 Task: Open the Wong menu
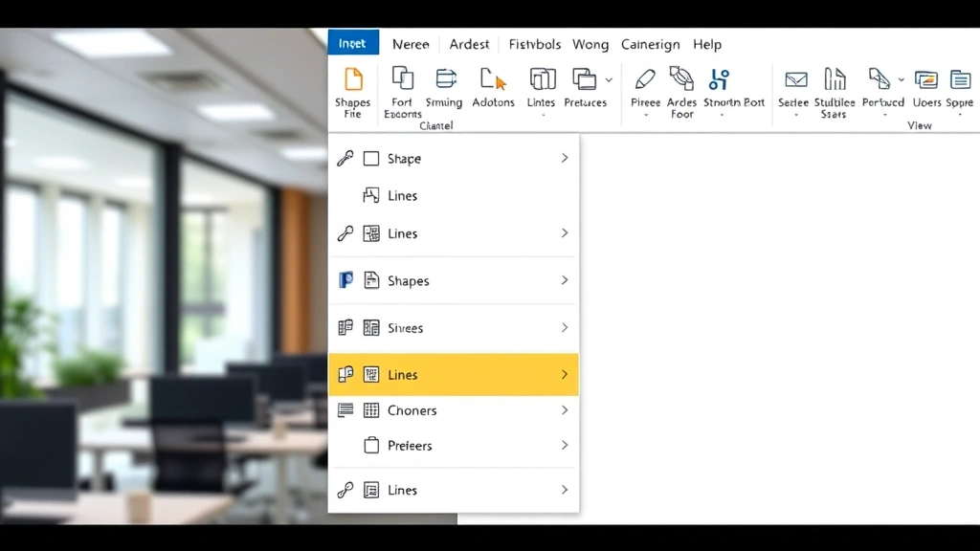pyautogui.click(x=590, y=44)
